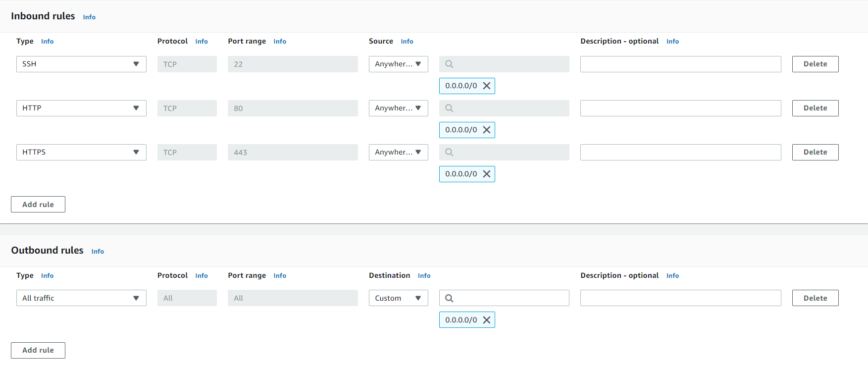The image size is (868, 369).
Task: Open the SSH type dropdown
Action: click(81, 64)
